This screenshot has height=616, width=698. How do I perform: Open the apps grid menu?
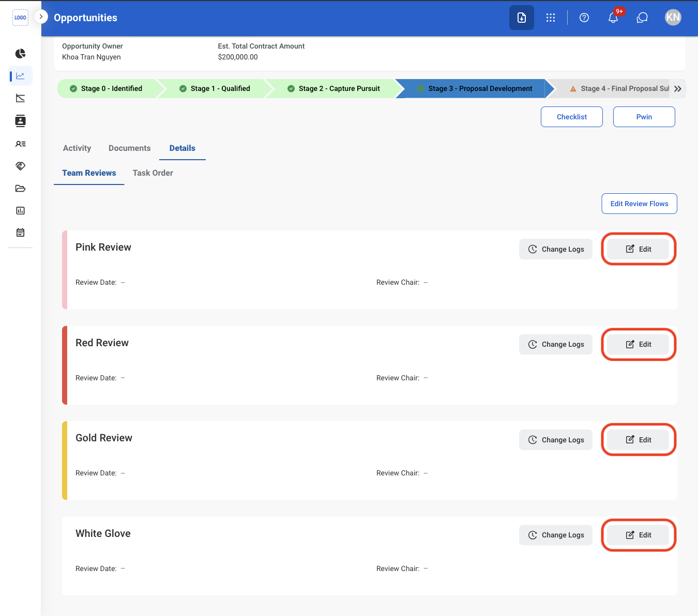551,18
